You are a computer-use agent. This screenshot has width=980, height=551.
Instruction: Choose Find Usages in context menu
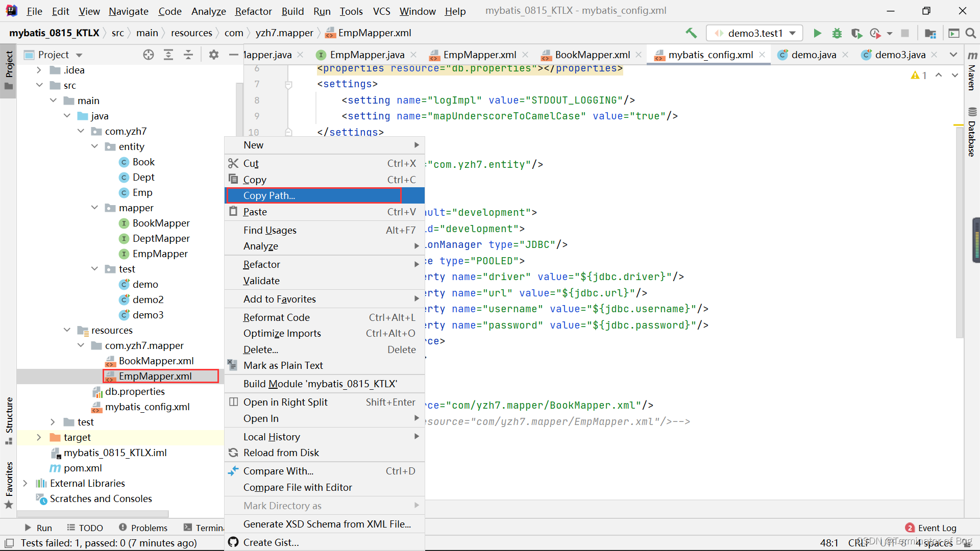tap(325, 230)
